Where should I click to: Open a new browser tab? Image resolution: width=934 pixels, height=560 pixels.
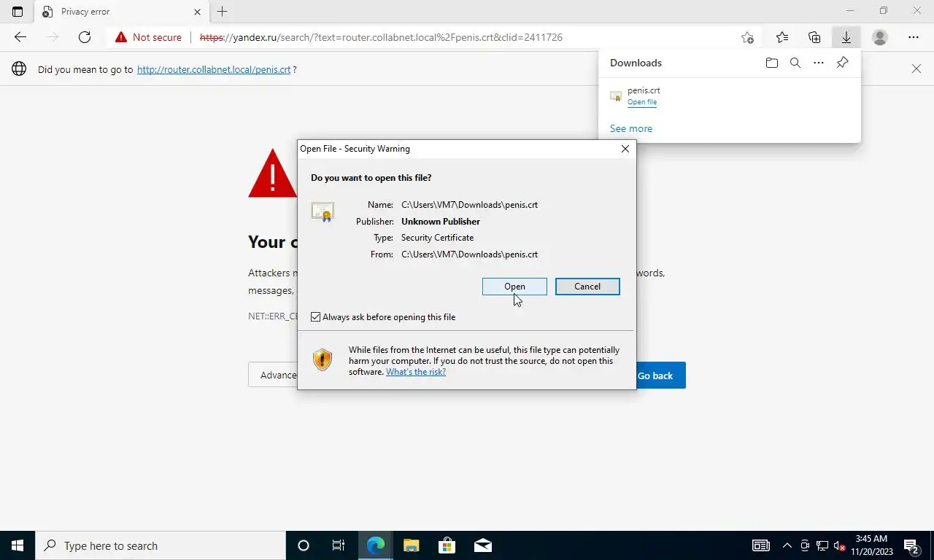(223, 12)
